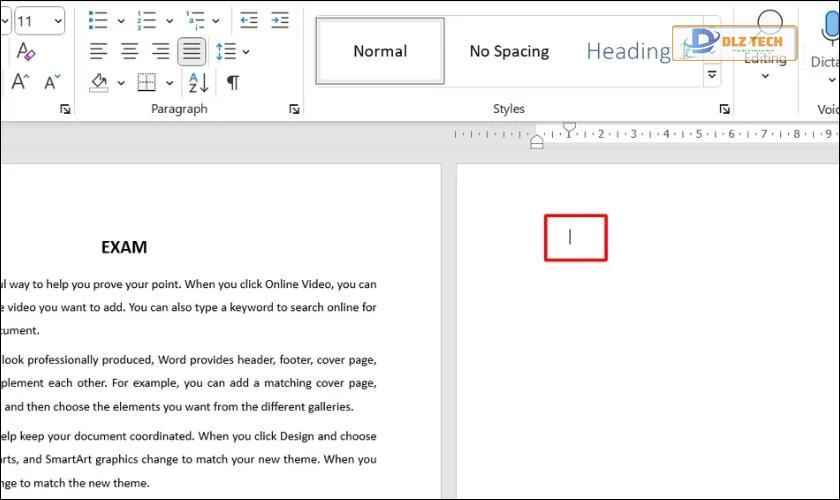
Task: Center the paragraph text
Action: pyautogui.click(x=129, y=51)
